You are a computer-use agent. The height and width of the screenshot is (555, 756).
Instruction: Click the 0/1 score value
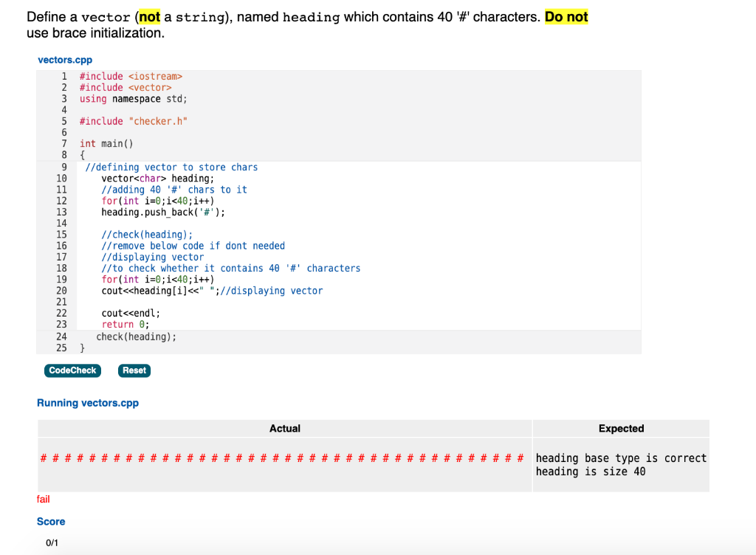pos(51,541)
